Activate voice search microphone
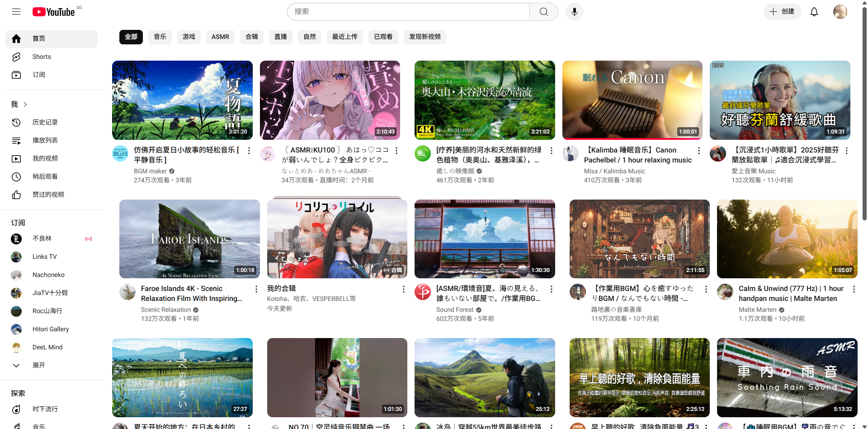Viewport: 868px width, 429px height. point(574,12)
